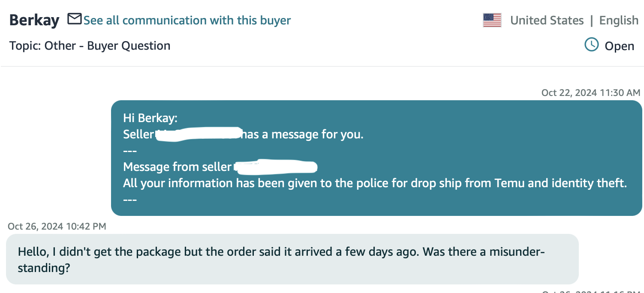Click the 'Open' case status text
644x293 pixels.
click(619, 46)
